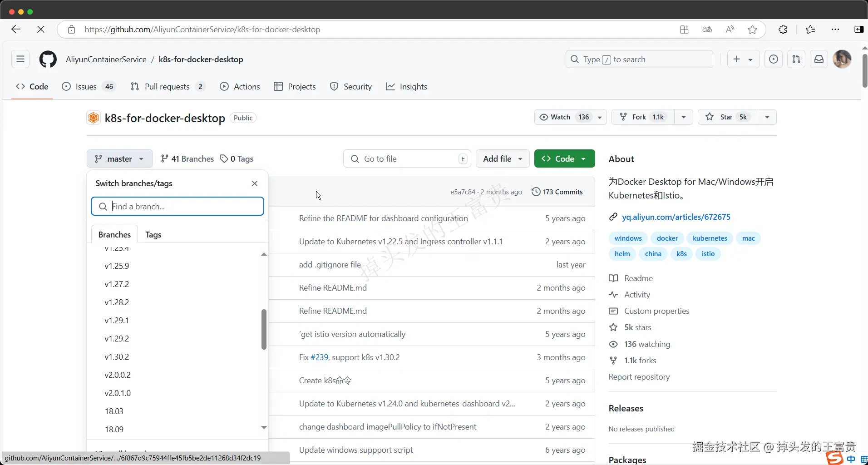Activate the read aloud icon
Screen dimensions: 868x465
click(730, 30)
